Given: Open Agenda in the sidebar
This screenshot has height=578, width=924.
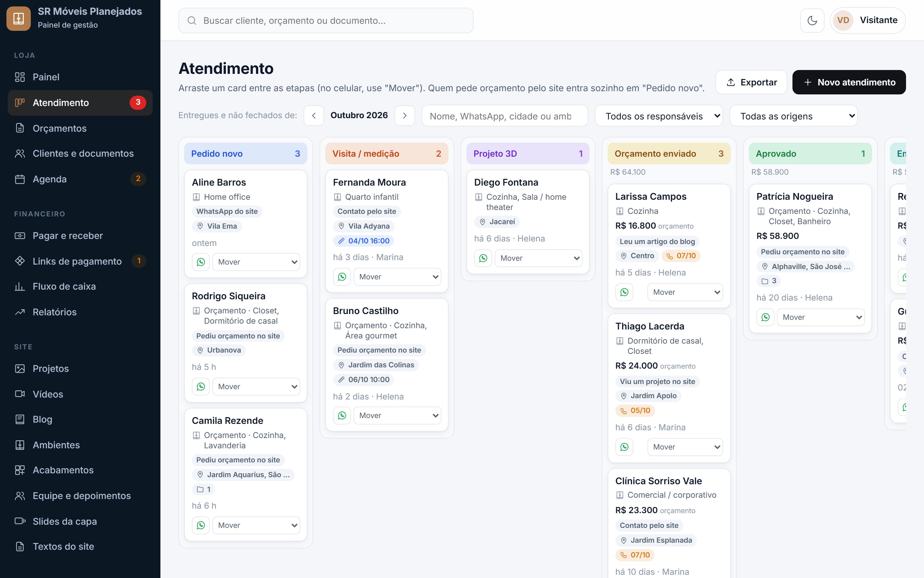Looking at the screenshot, I should click(x=80, y=179).
